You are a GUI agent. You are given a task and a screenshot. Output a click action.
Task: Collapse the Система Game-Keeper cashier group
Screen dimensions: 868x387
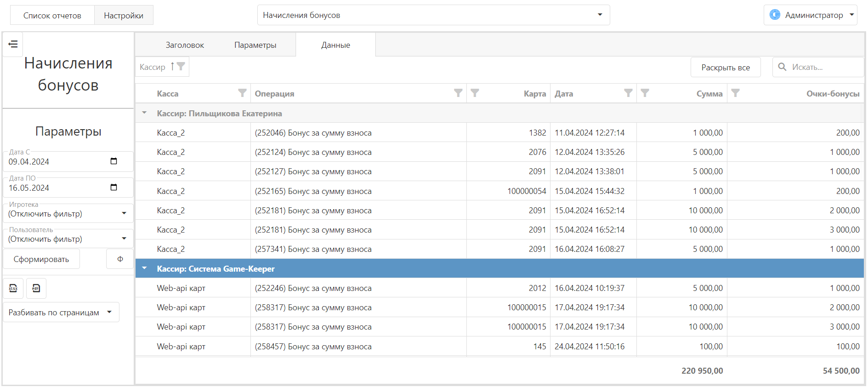[144, 268]
